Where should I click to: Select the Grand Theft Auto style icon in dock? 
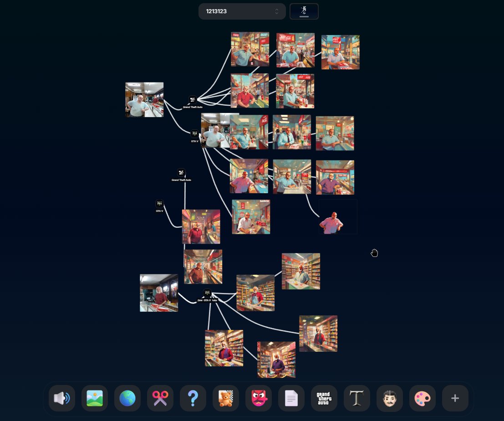pyautogui.click(x=324, y=398)
